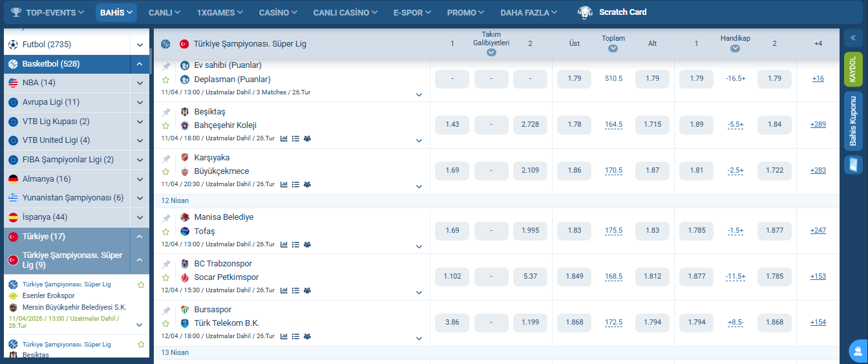Click the KAYDOL register button
Image resolution: width=868 pixels, height=364 pixels.
click(853, 69)
